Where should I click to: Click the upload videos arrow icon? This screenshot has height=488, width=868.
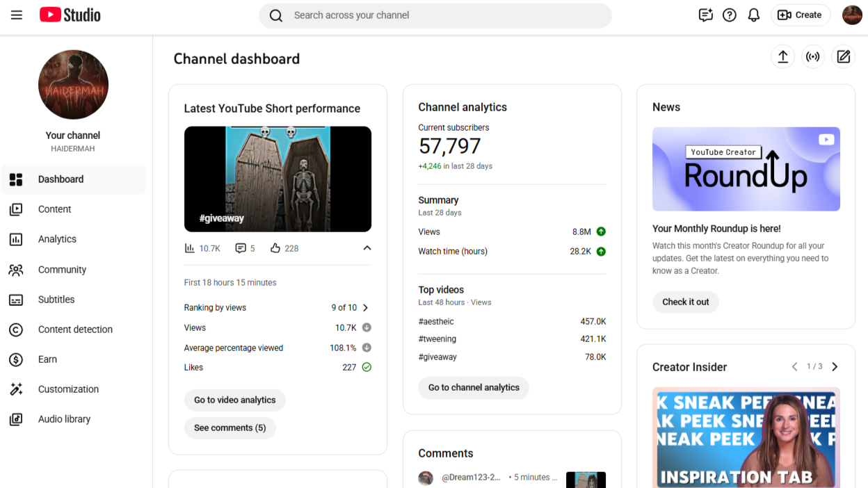pyautogui.click(x=782, y=57)
